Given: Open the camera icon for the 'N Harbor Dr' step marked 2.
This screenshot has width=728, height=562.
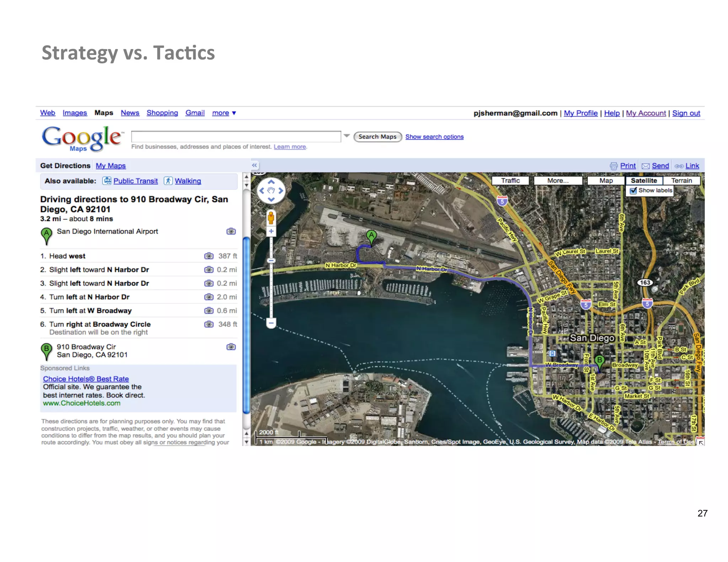Looking at the screenshot, I should pyautogui.click(x=209, y=270).
